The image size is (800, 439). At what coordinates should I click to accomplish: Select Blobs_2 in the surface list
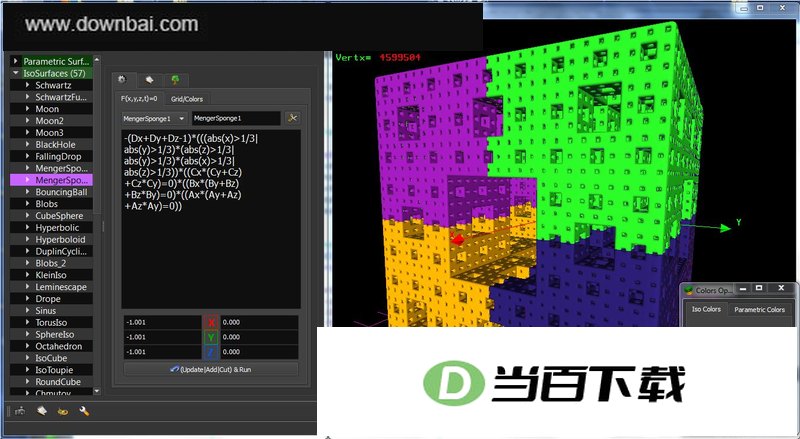click(x=52, y=263)
